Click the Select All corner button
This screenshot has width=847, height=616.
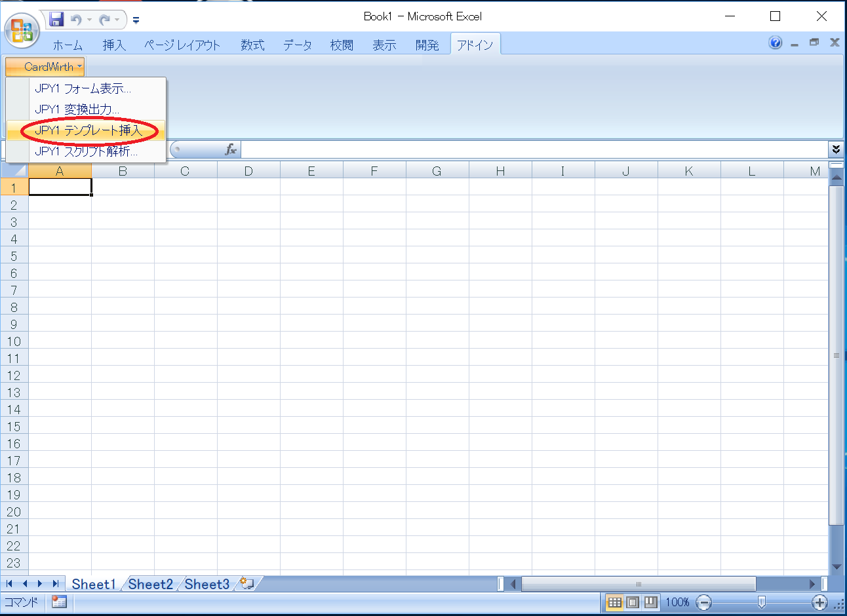(14, 170)
